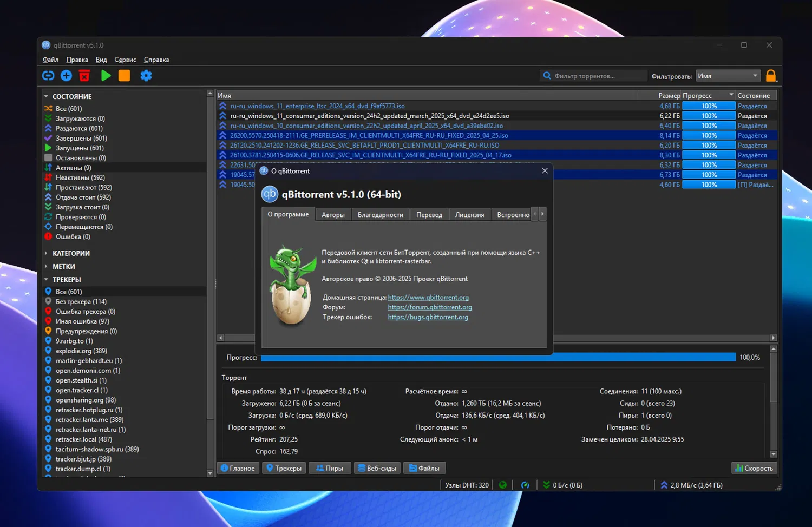Open the Пиры details tab
The height and width of the screenshot is (527, 812).
[x=330, y=468]
